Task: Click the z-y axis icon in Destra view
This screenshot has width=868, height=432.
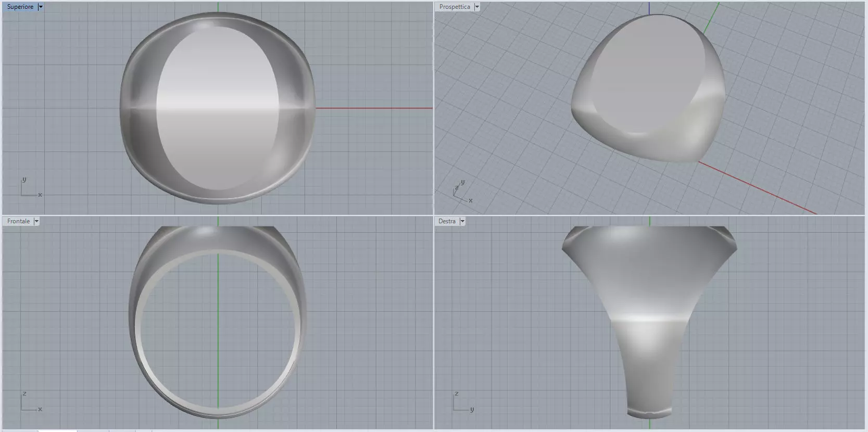Action: click(x=463, y=402)
